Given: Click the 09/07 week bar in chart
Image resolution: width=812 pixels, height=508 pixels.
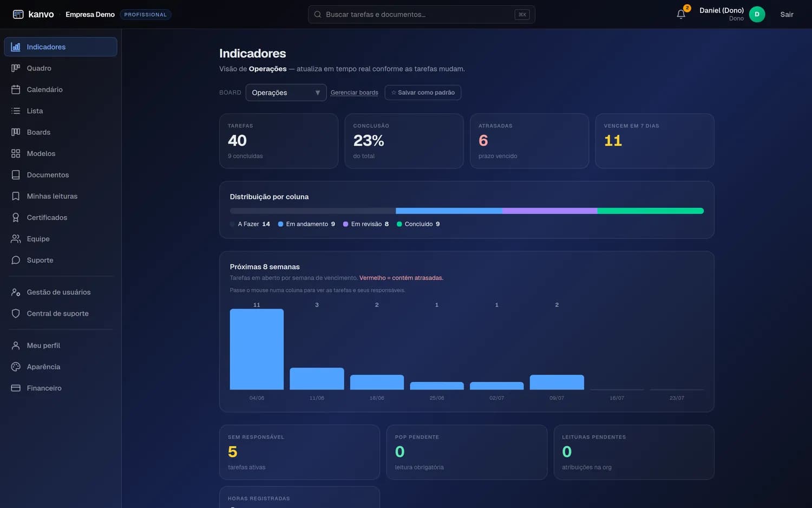Looking at the screenshot, I should click(x=556, y=382).
